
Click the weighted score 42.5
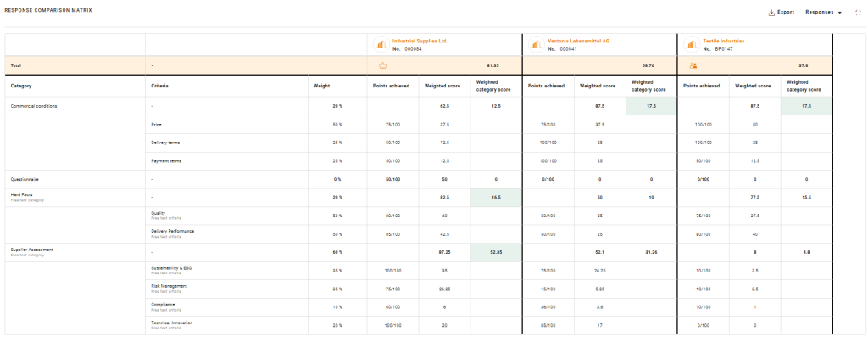tap(444, 234)
